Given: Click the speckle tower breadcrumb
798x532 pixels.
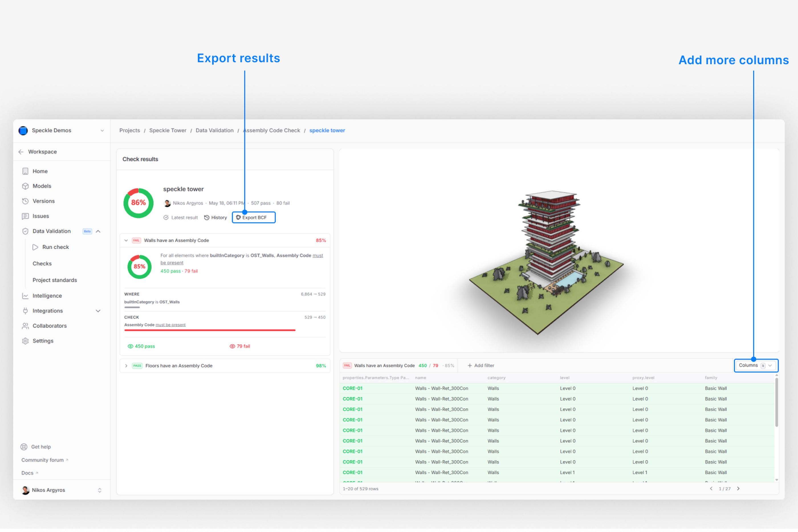Looking at the screenshot, I should 327,131.
